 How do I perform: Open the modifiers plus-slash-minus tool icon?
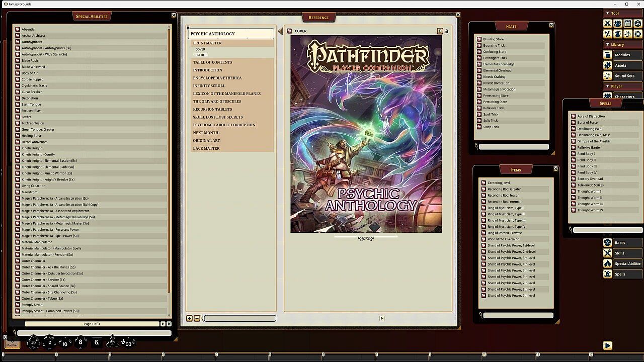click(x=607, y=34)
